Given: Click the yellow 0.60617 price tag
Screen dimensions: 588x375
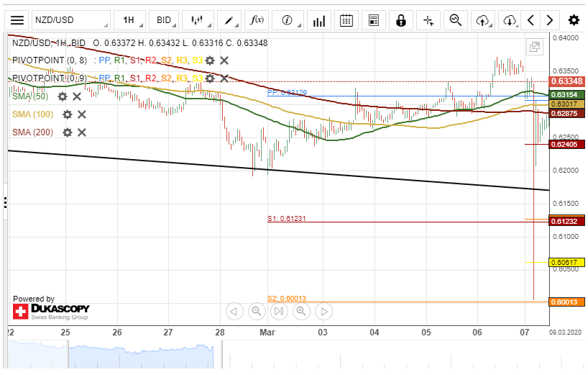Looking at the screenshot, I should coord(566,263).
